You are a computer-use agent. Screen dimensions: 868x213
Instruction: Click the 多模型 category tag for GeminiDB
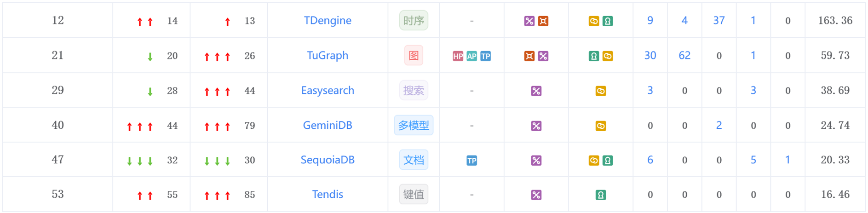pos(414,126)
